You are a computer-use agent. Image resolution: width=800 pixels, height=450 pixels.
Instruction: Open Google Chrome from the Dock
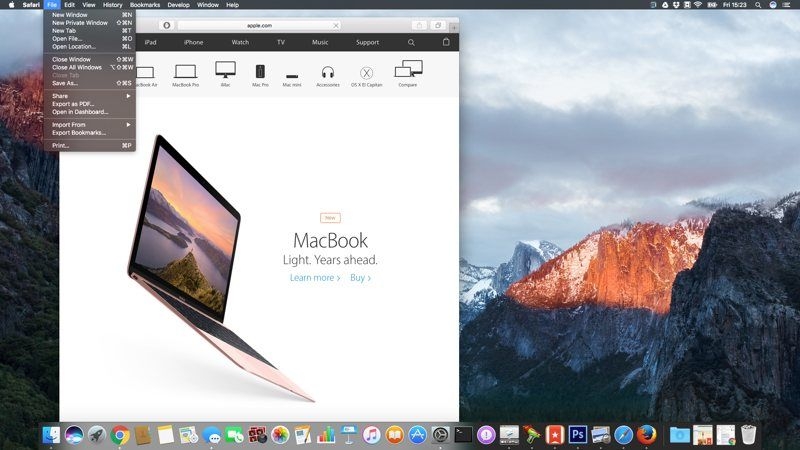click(119, 435)
